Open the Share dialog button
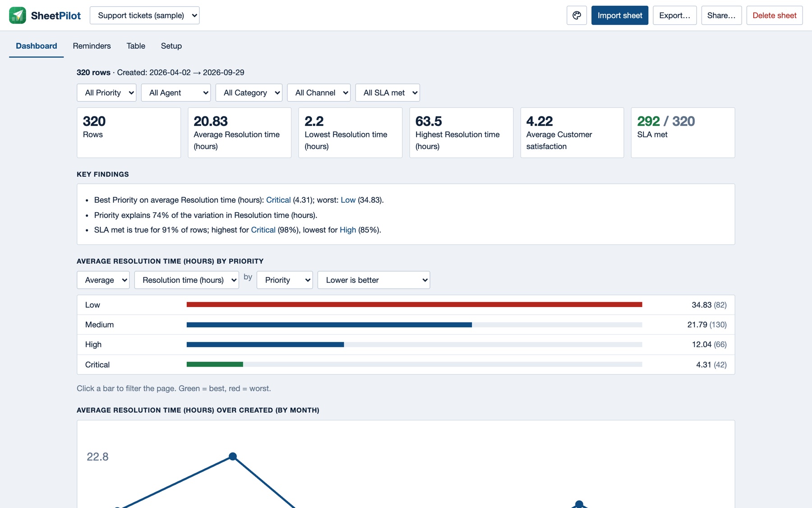 [x=721, y=15]
